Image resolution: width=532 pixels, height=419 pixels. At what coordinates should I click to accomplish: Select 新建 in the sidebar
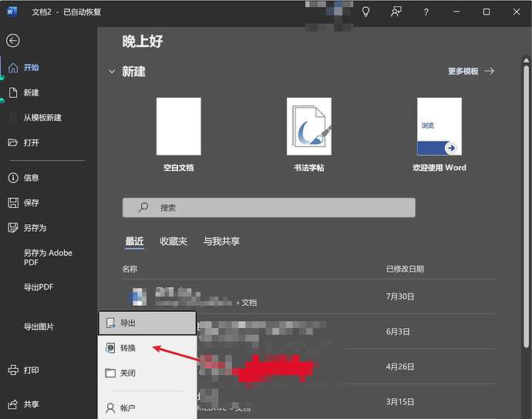31,92
